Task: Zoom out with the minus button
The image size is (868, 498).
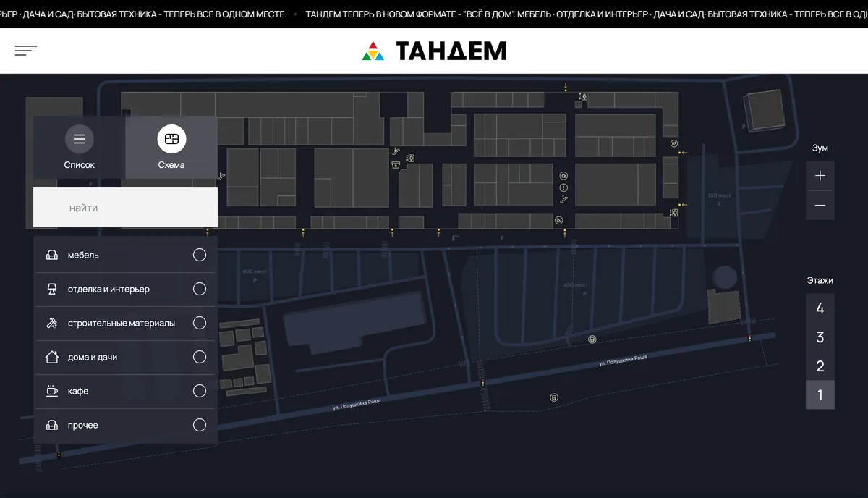Action: (820, 206)
